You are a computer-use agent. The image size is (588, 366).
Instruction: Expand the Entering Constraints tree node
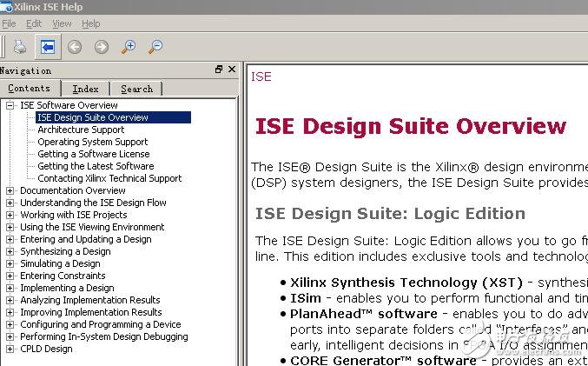pos(10,276)
